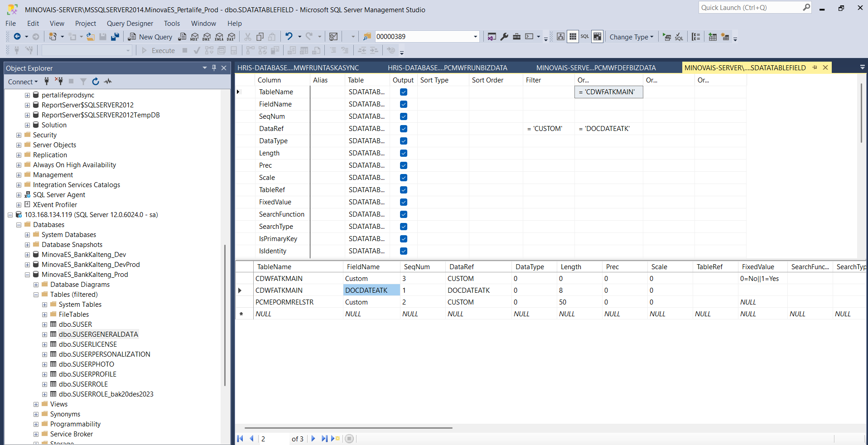The image size is (868, 445).
Task: Open the Query Designer menu
Action: (130, 23)
